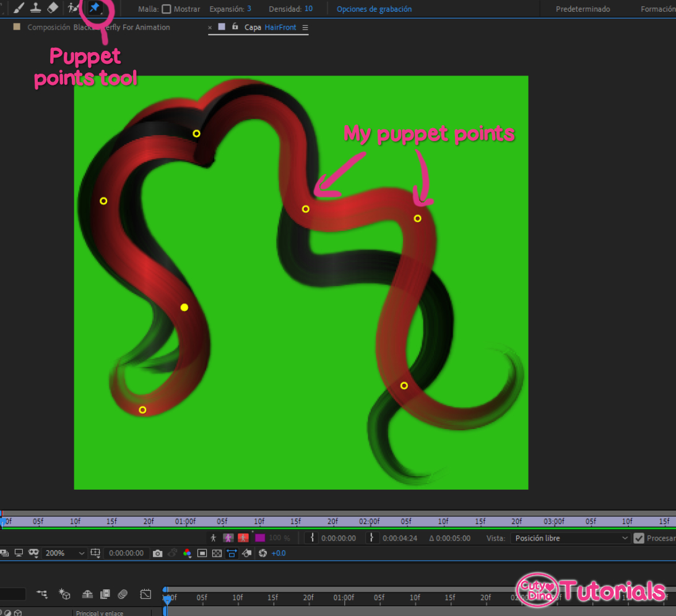Enable the Mostrar checkbox for Malla
The width and height of the screenshot is (676, 616).
tap(167, 9)
